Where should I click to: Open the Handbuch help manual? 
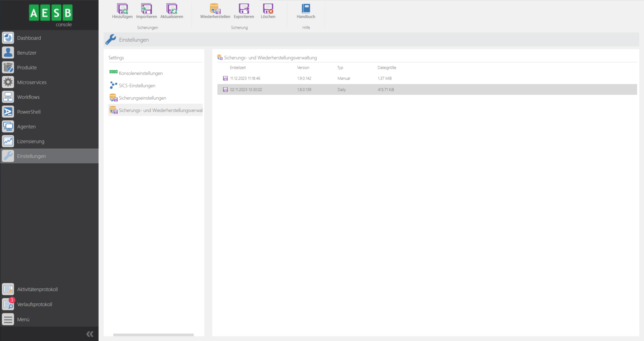pos(306,9)
